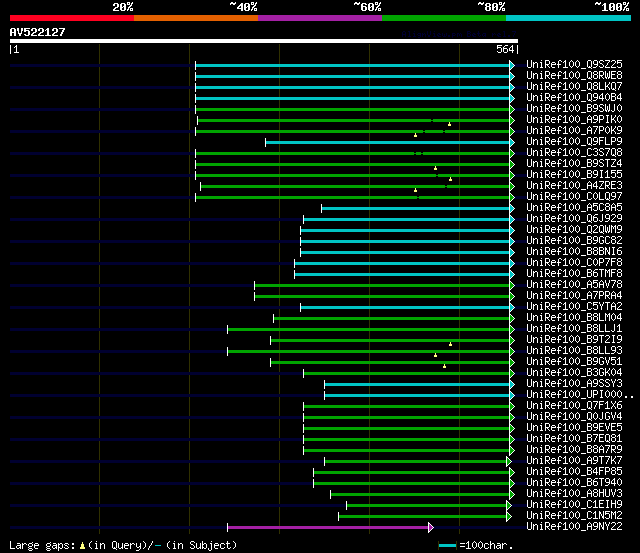640x553 pixels.
Task: Select the UniRef100_C3S7Q8 label
Action: 574,153
